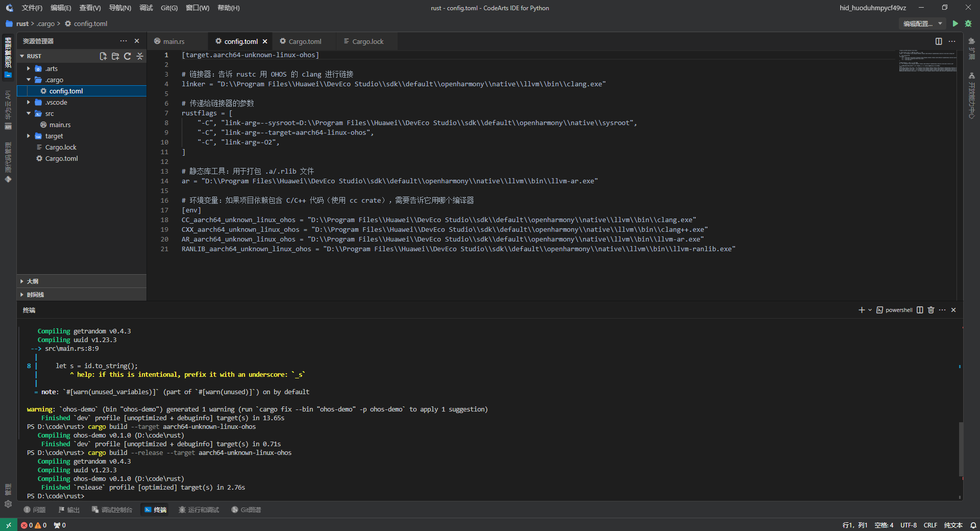Open the 运行和调试 panel tab

199,510
